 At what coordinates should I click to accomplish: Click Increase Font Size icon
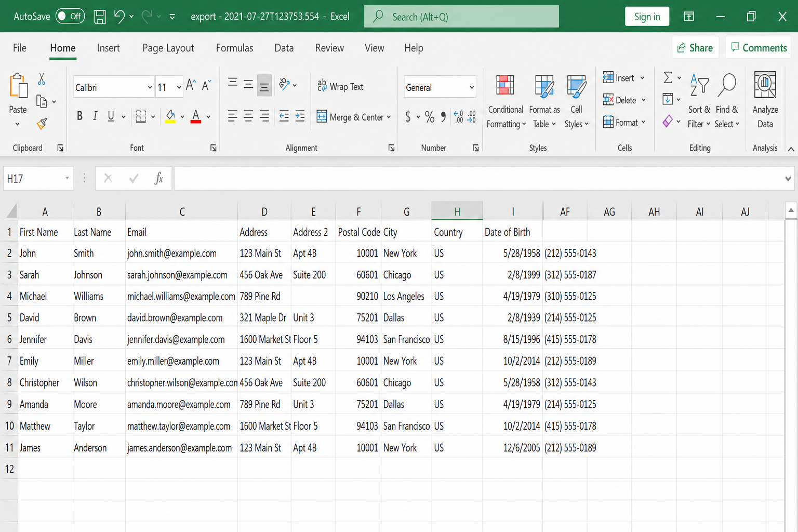pos(191,85)
